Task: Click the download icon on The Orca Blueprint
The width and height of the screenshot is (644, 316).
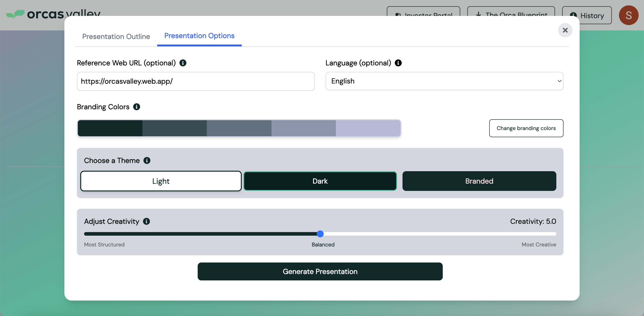Action: 479,15
